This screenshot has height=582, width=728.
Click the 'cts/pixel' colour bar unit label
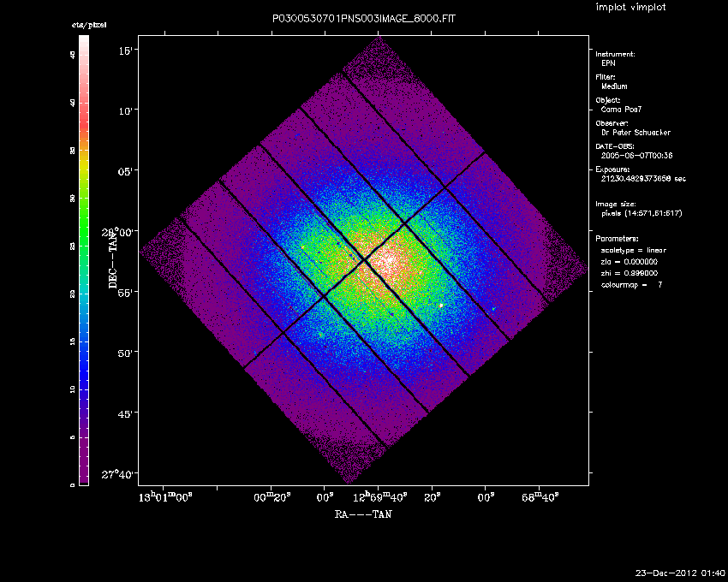89,25
